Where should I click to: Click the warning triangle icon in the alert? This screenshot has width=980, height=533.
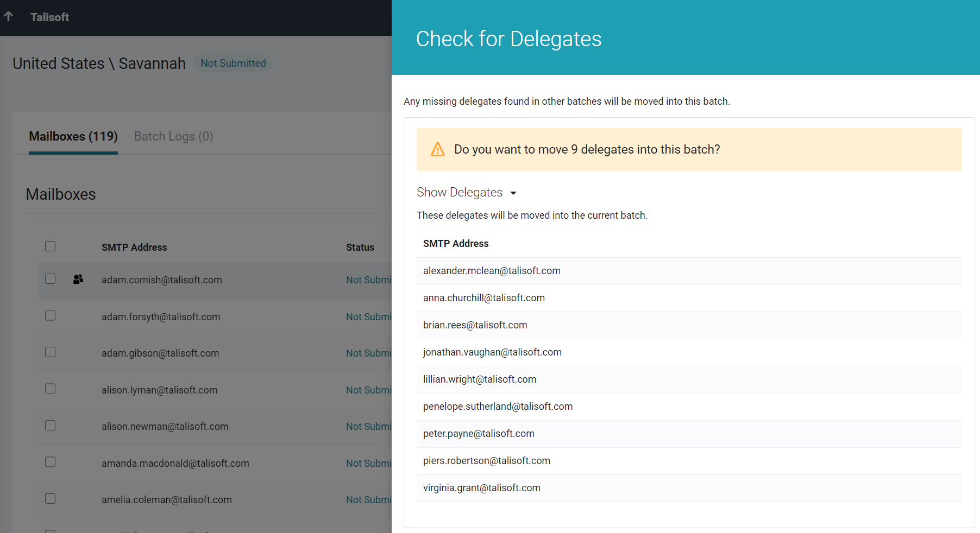pos(438,149)
